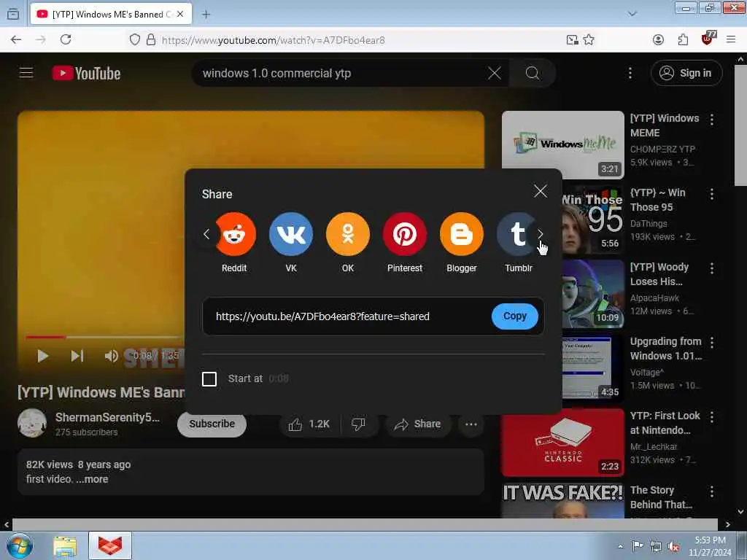Open options menu for Win Those 95
This screenshot has width=747, height=560.
click(x=712, y=194)
